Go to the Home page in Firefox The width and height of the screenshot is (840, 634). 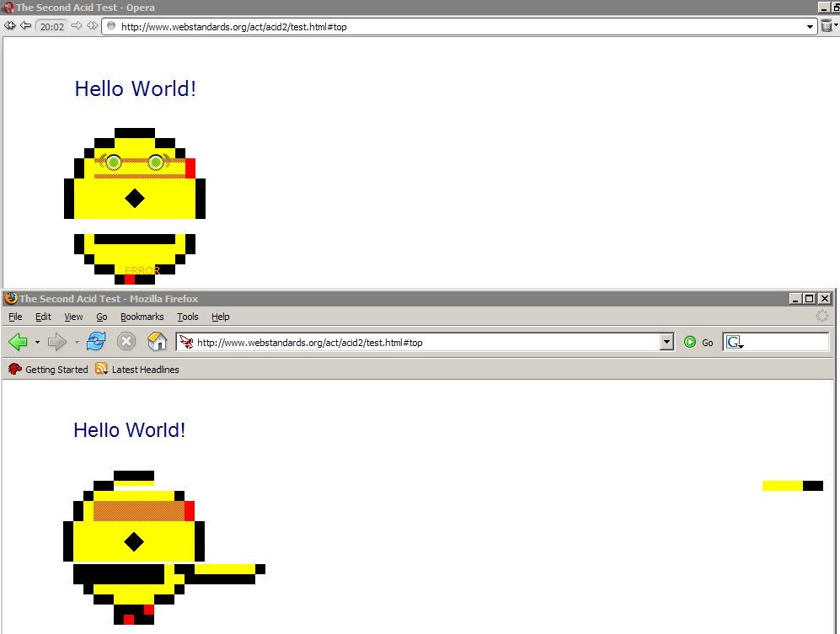157,341
